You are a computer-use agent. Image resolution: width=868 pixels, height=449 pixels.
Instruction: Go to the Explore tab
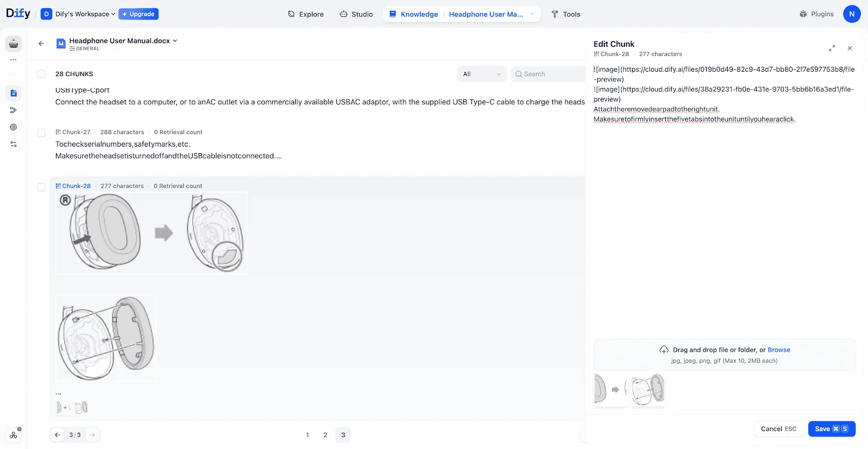click(x=306, y=14)
